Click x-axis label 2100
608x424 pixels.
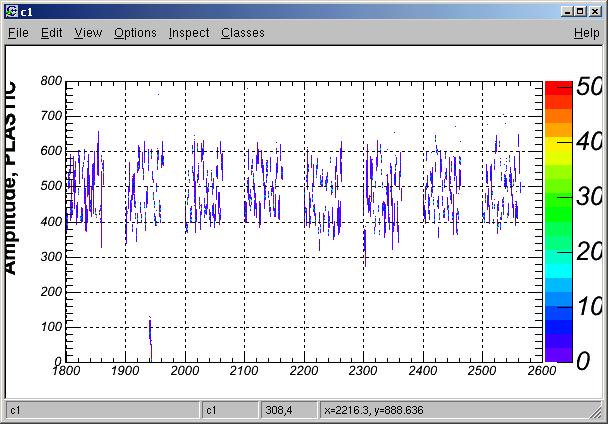click(244, 371)
